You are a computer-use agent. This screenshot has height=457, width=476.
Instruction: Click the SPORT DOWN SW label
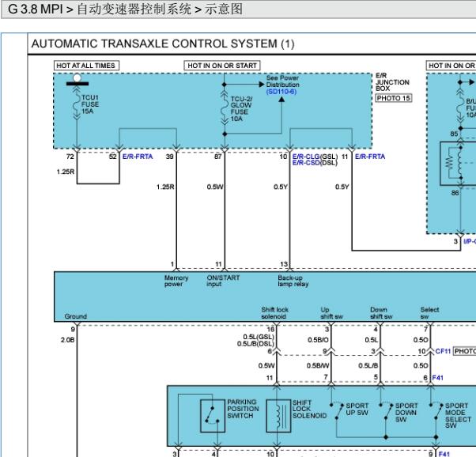pos(406,413)
